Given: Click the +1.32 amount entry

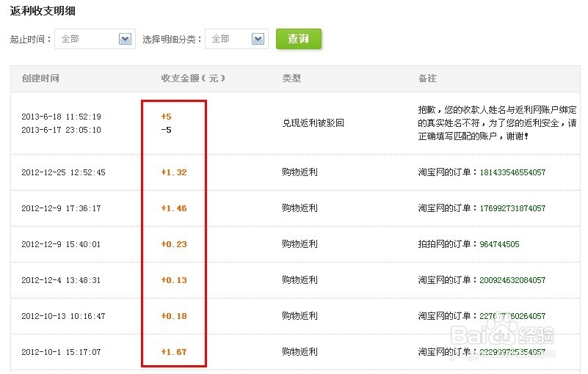Looking at the screenshot, I should click(x=174, y=172).
